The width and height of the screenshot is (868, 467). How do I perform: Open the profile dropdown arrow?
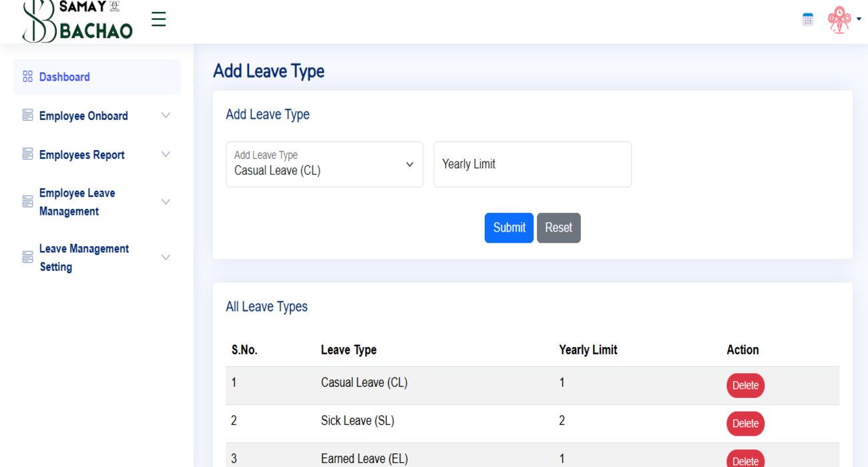pyautogui.click(x=859, y=20)
